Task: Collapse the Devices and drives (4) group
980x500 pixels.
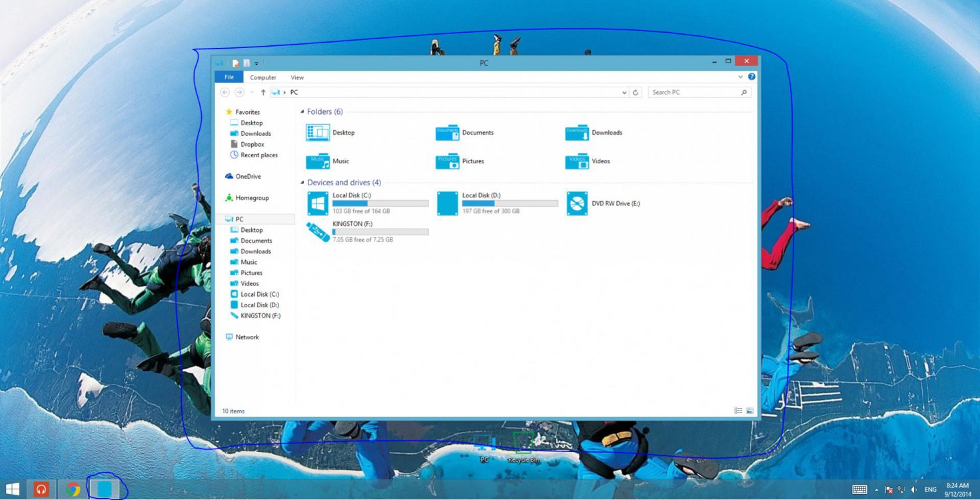Action: click(302, 183)
